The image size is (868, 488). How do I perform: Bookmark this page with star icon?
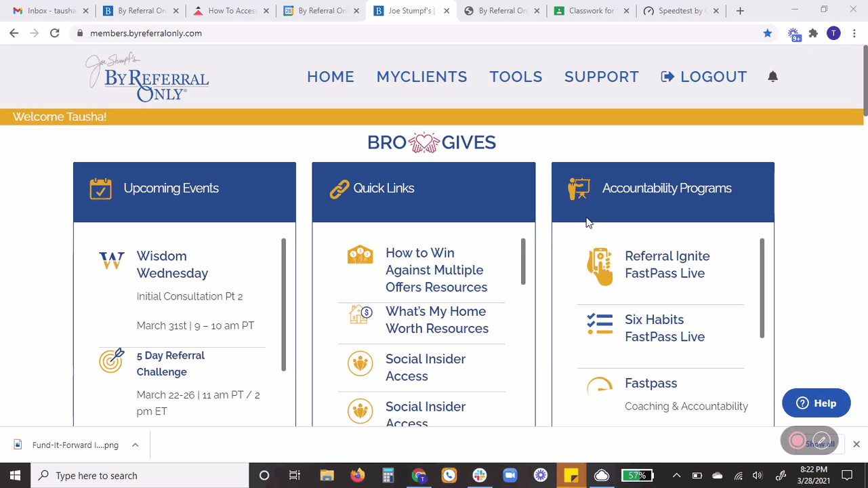coord(768,33)
